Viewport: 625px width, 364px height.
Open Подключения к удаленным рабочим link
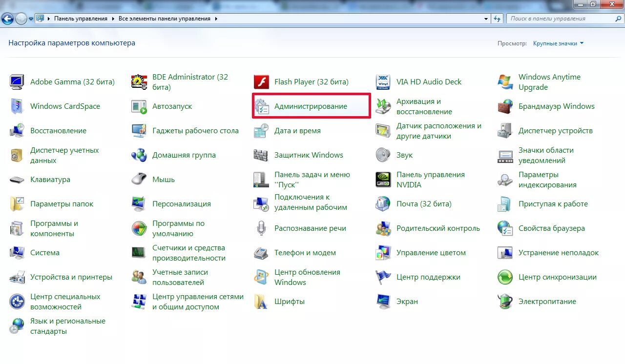pyautogui.click(x=311, y=202)
